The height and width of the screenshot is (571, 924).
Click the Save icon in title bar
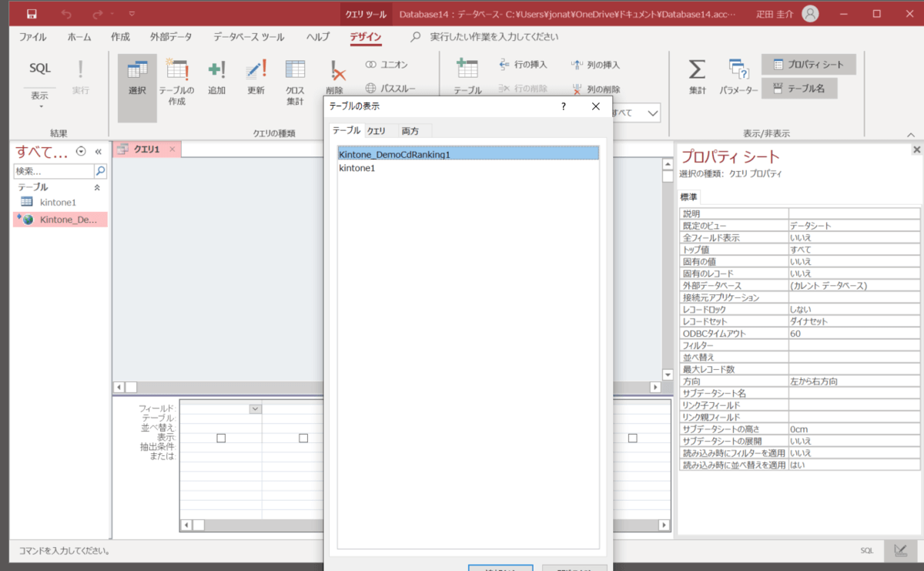32,14
